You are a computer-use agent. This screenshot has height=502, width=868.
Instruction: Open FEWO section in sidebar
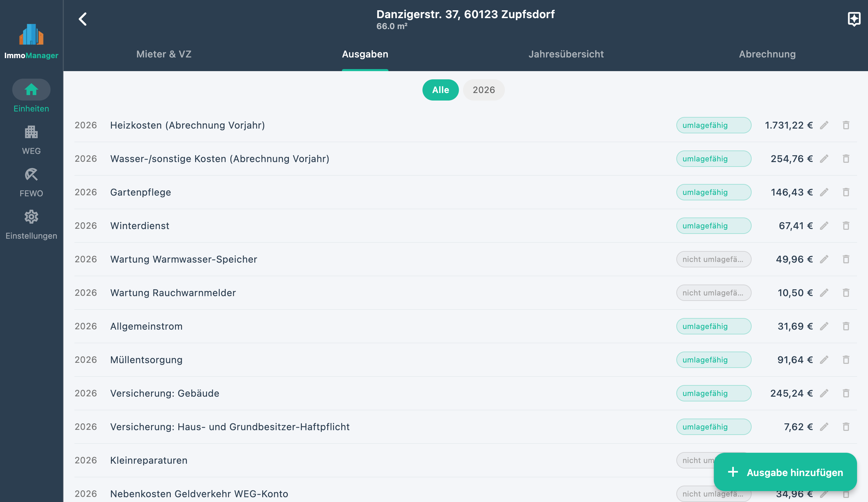point(31,182)
